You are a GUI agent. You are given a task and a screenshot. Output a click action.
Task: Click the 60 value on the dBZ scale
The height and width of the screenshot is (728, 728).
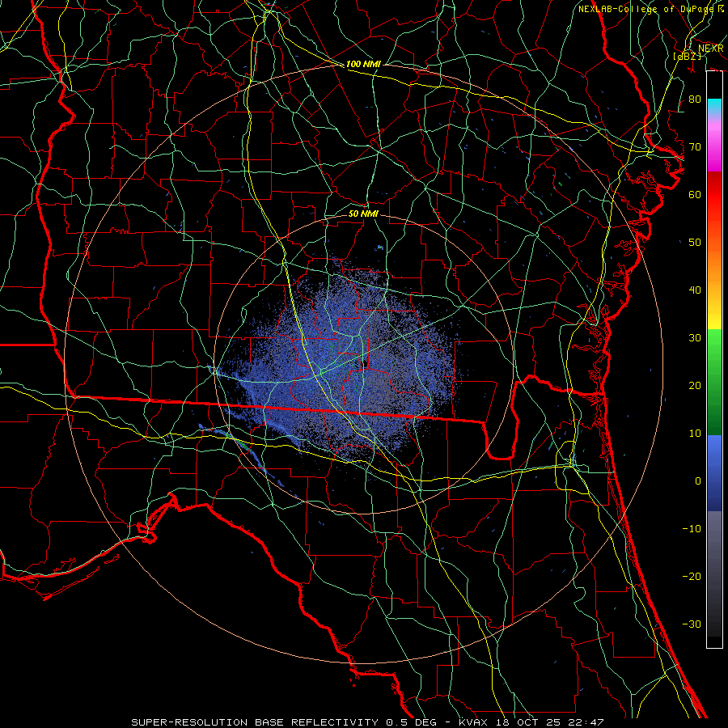click(695, 194)
